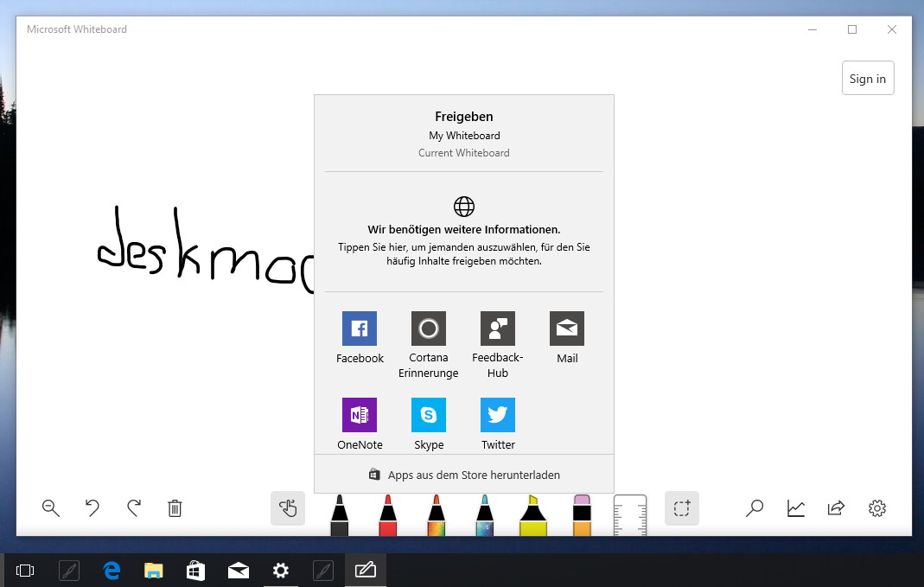924x587 pixels.
Task: Click the Sign in button
Action: 868,79
